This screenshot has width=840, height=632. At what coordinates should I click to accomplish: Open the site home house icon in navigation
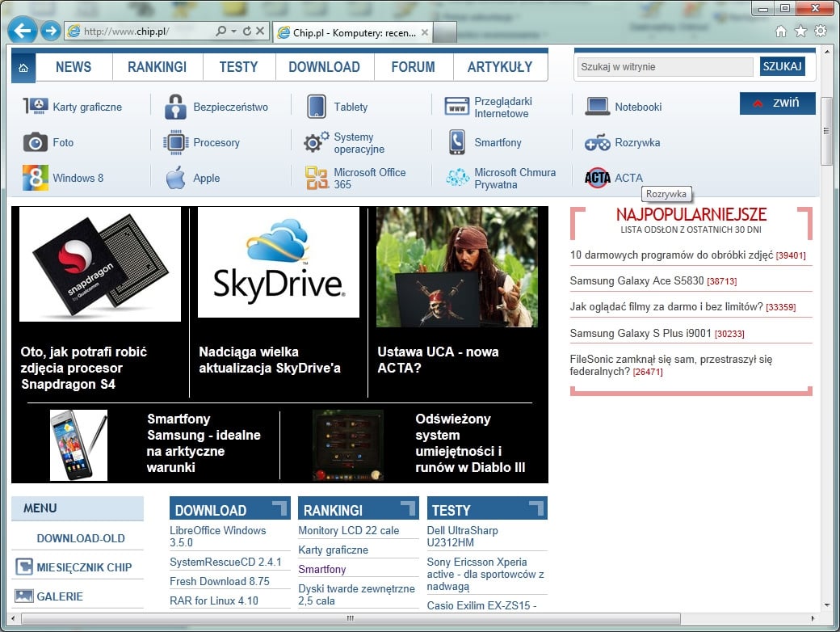[x=23, y=67]
